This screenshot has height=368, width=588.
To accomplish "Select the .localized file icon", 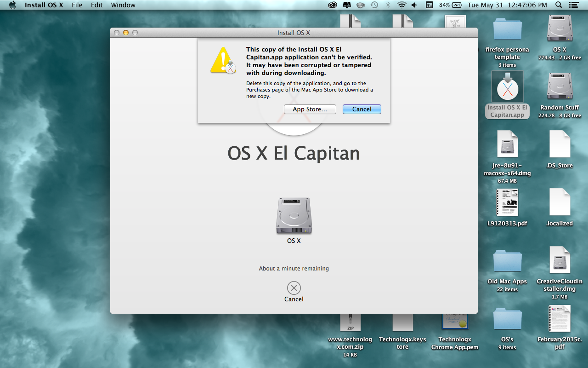I will pyautogui.click(x=560, y=202).
